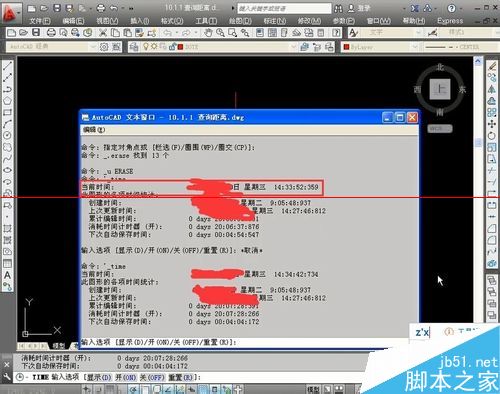This screenshot has width=500, height=394.
Task: Open the 修改(M) menu
Action: 309,21
